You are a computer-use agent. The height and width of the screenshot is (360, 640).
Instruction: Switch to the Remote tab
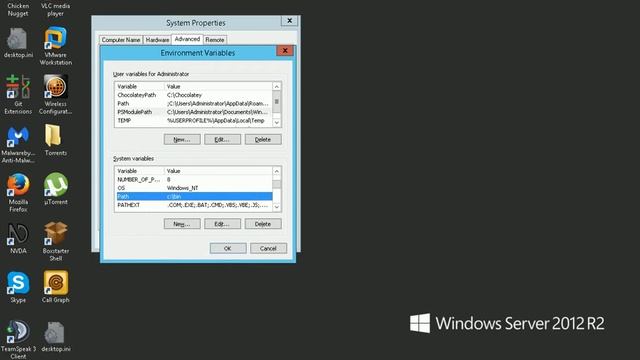click(x=215, y=40)
